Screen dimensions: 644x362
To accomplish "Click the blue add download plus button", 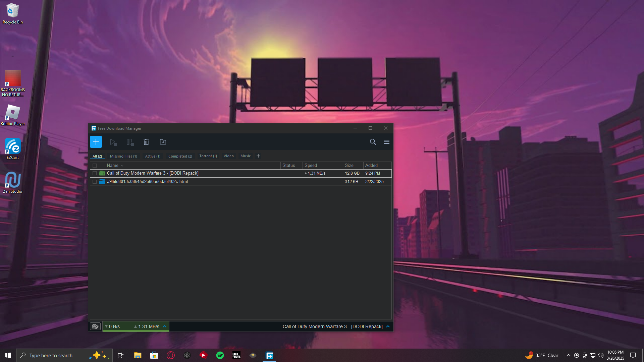I will coord(96,142).
